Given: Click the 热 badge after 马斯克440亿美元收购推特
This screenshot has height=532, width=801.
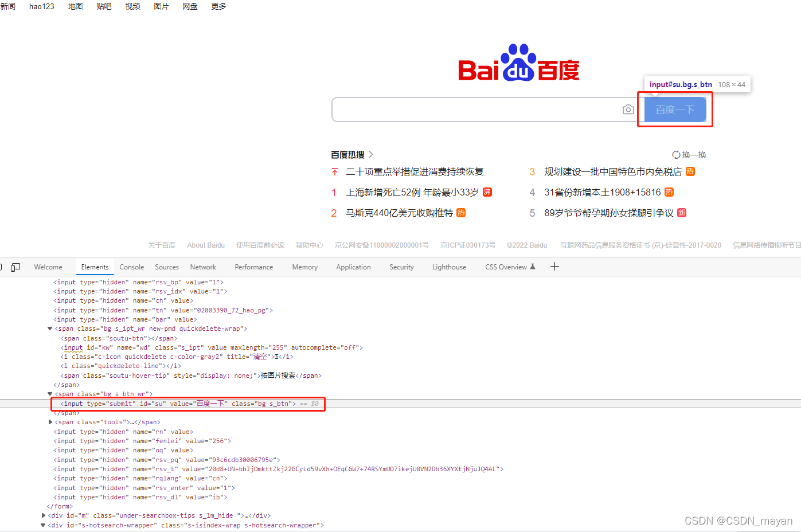Looking at the screenshot, I should tap(461, 213).
